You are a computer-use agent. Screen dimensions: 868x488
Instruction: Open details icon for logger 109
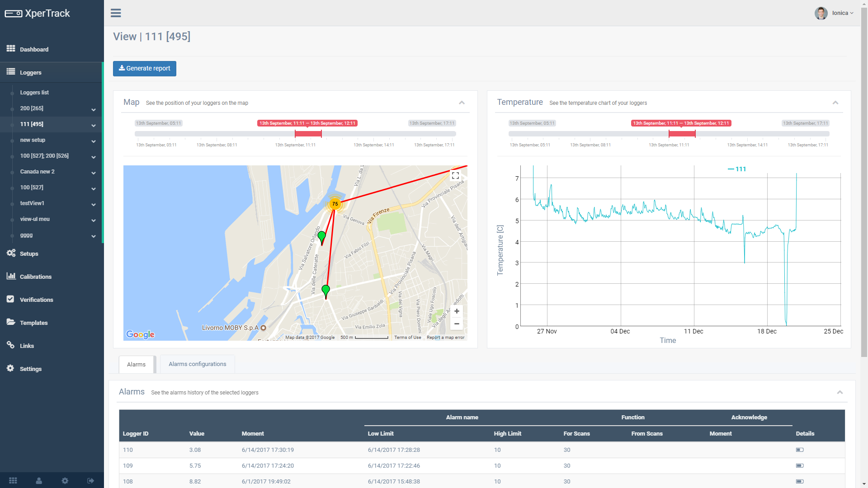[799, 466]
